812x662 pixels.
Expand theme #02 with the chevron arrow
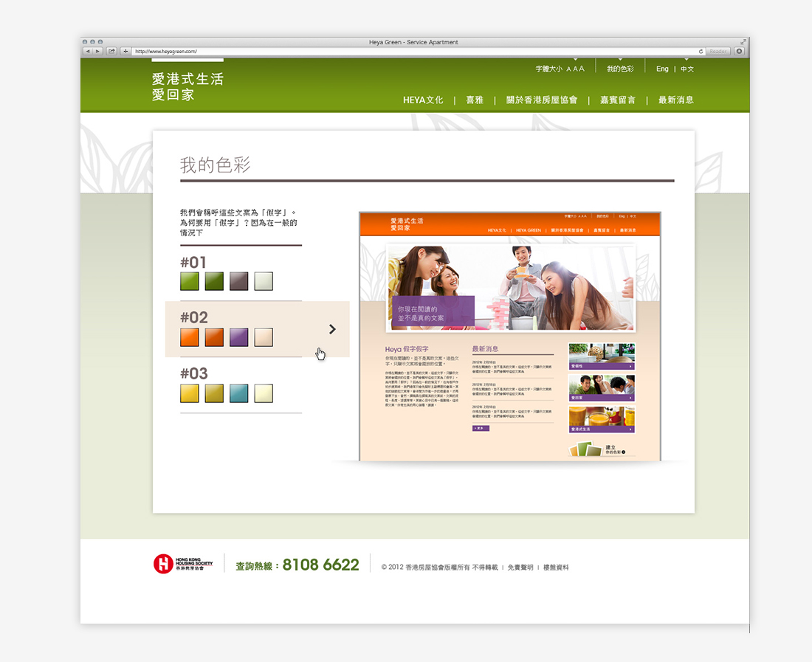click(332, 329)
